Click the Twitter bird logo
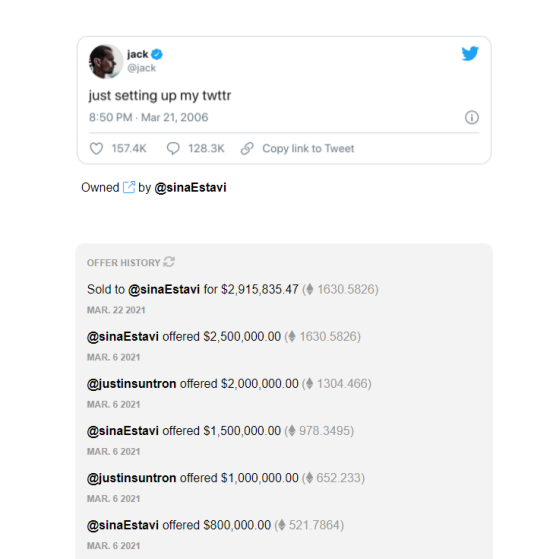Image resolution: width=554 pixels, height=559 pixels. [470, 53]
